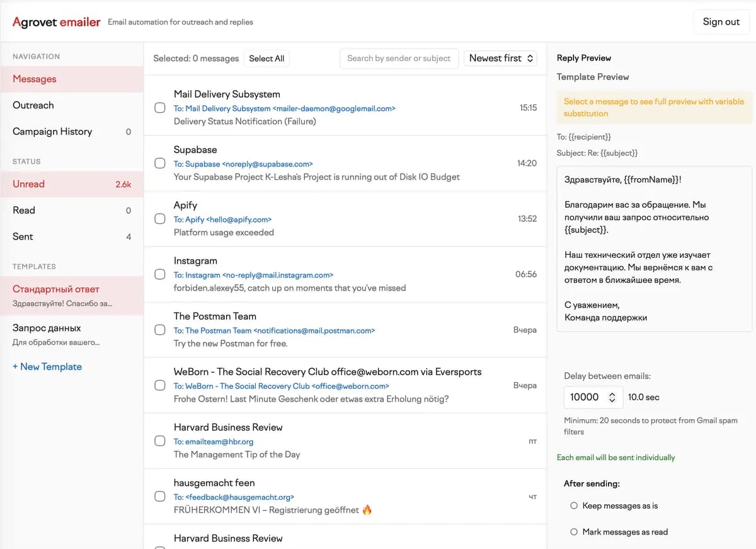Click the 15:15 timestamp

[x=528, y=108]
